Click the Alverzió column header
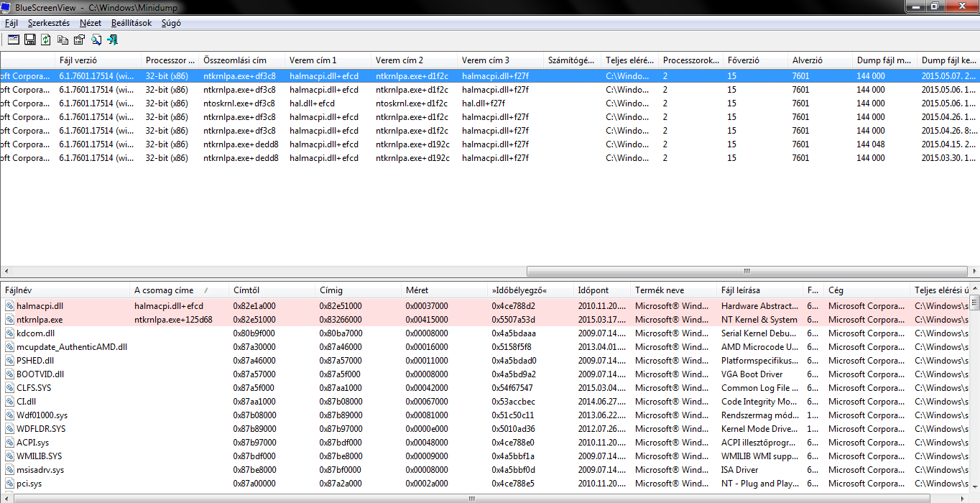 [x=820, y=60]
